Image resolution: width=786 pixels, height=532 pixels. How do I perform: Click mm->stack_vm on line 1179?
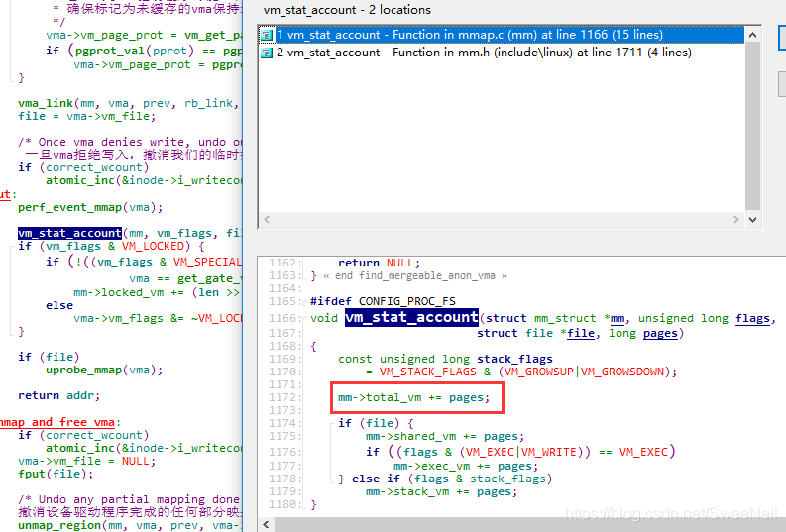tap(407, 491)
